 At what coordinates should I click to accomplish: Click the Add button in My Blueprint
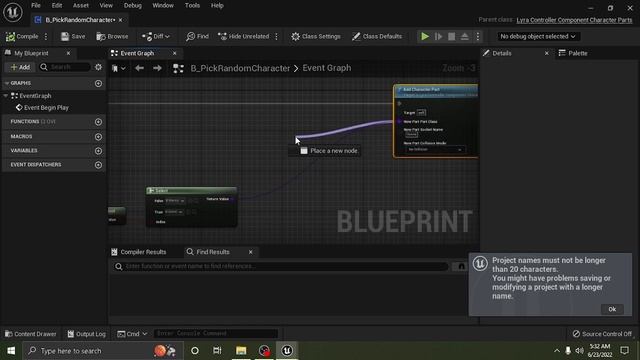[20, 67]
